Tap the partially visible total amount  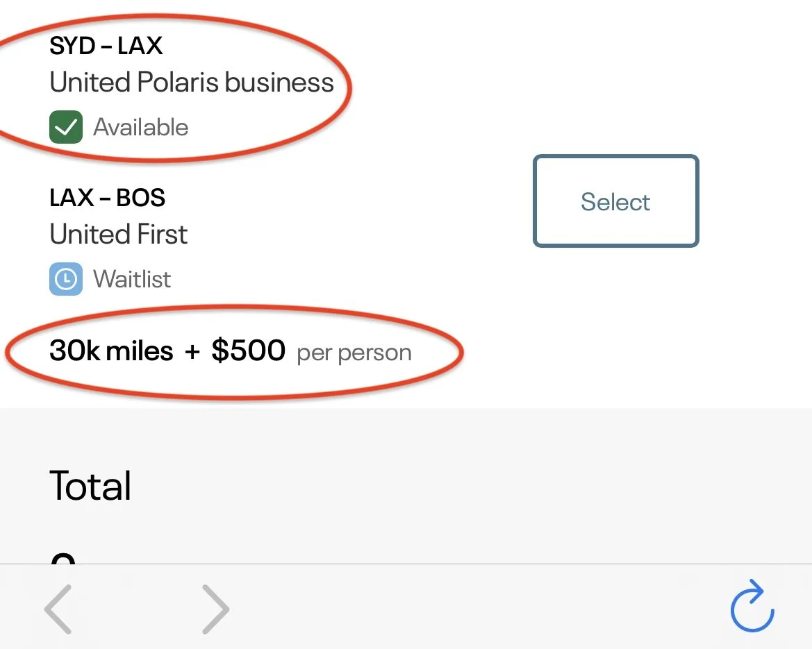coord(63,557)
